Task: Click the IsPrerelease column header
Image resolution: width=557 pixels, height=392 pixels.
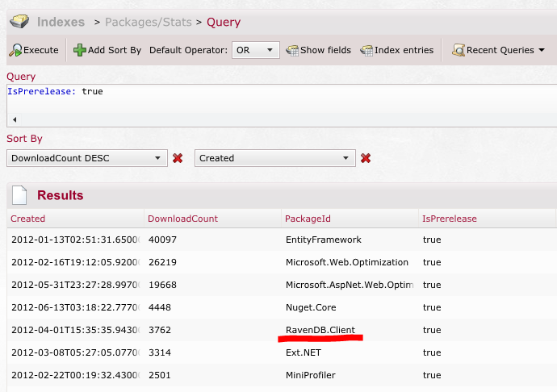Action: coord(450,219)
